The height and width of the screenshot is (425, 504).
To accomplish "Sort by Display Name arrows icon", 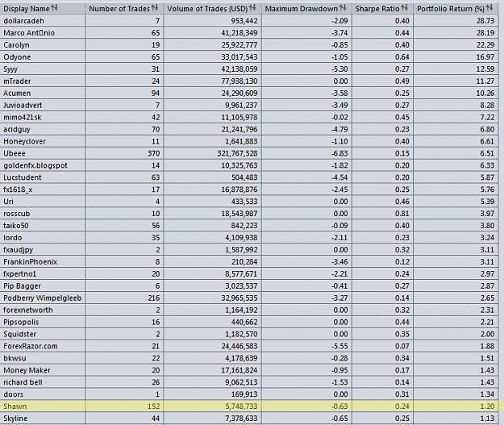I will pyautogui.click(x=54, y=8).
